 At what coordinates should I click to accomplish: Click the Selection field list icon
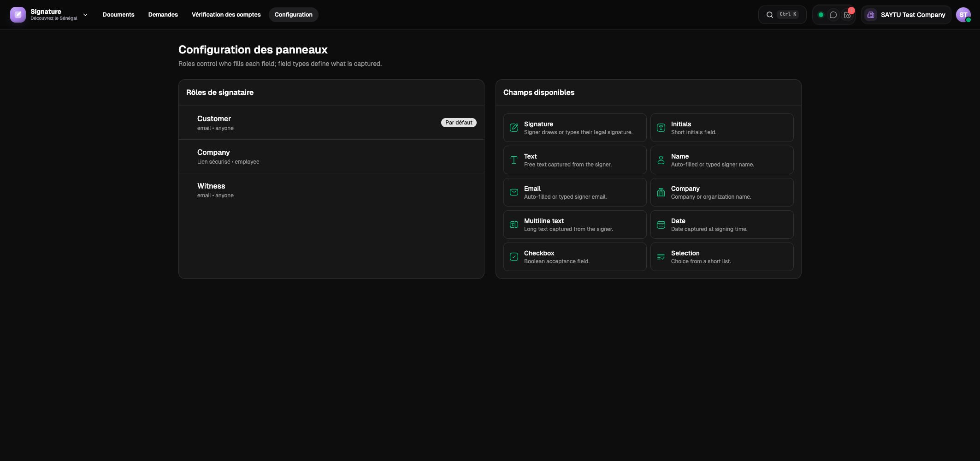[x=661, y=257]
